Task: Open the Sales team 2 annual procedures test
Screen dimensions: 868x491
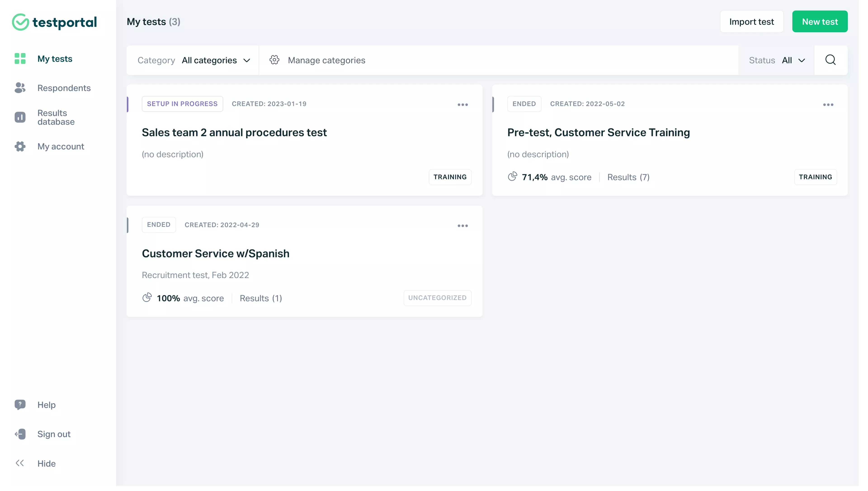Action: point(234,132)
